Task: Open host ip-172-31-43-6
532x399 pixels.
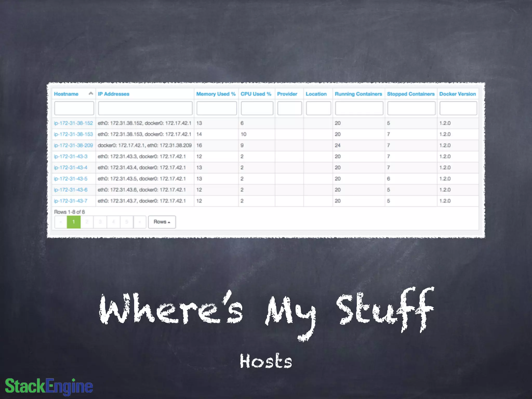Action: (x=71, y=190)
